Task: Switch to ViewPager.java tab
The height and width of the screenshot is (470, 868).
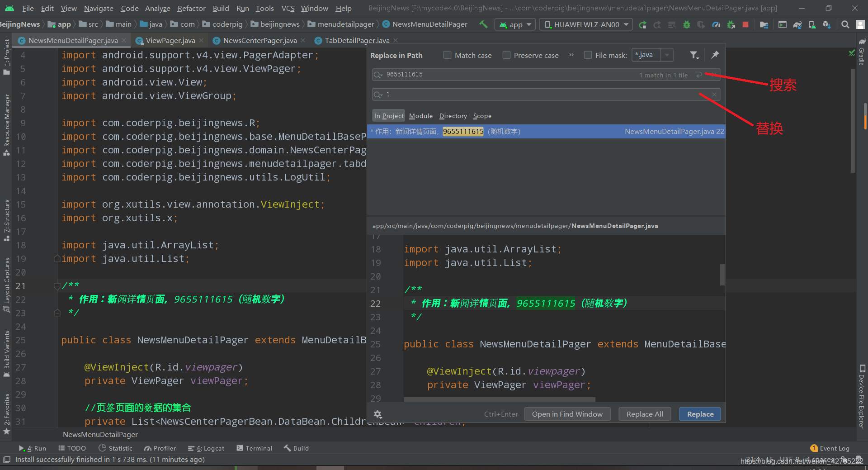Action: point(170,41)
